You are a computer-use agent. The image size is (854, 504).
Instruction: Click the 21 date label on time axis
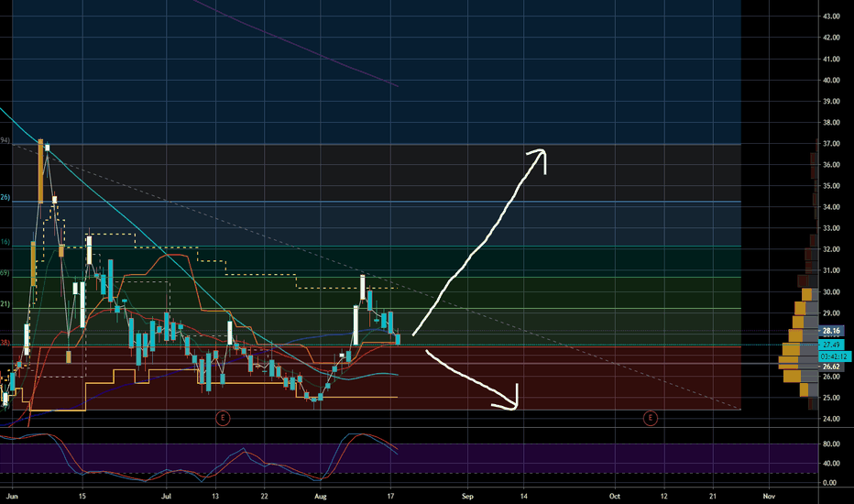(x=713, y=497)
